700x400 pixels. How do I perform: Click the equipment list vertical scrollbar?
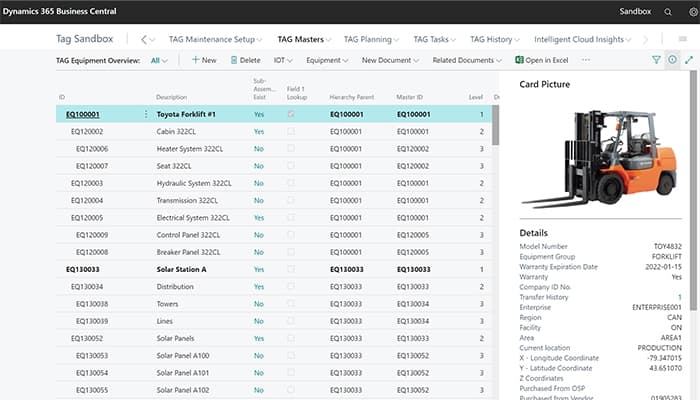tap(496, 125)
